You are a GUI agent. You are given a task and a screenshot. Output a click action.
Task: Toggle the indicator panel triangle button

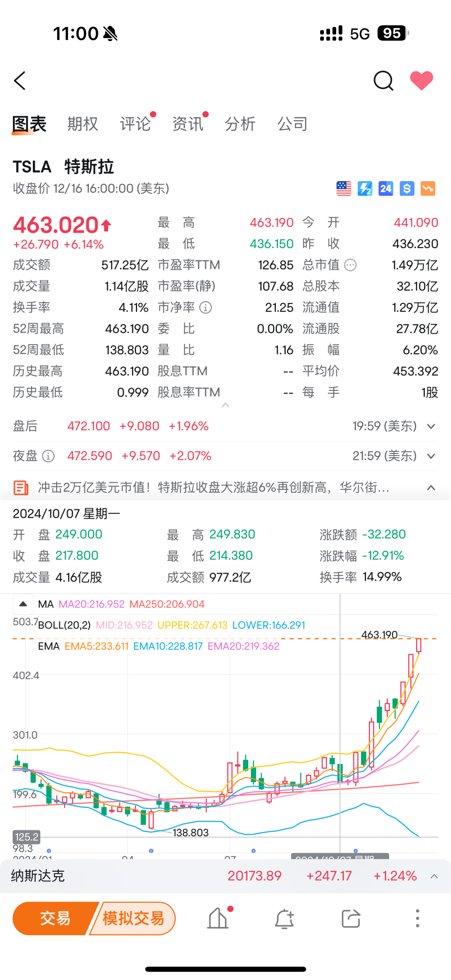click(23, 604)
